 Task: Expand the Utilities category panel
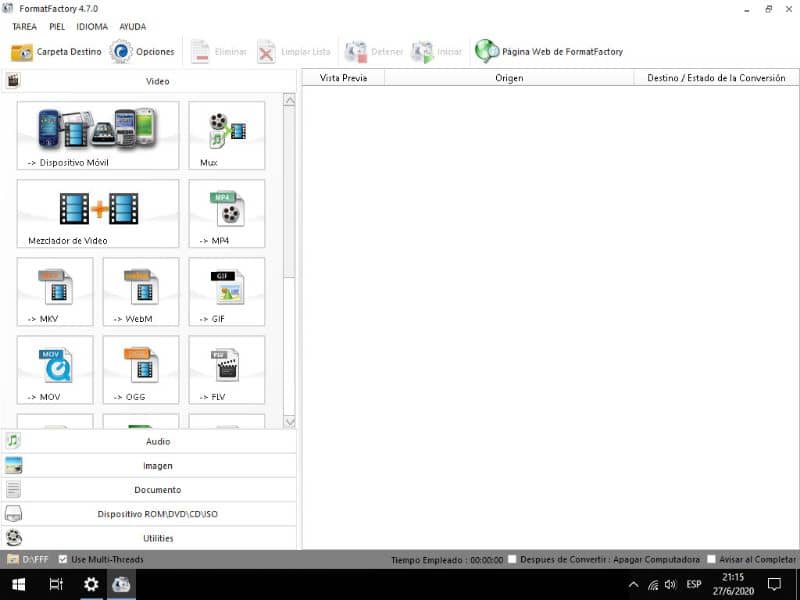pos(149,538)
